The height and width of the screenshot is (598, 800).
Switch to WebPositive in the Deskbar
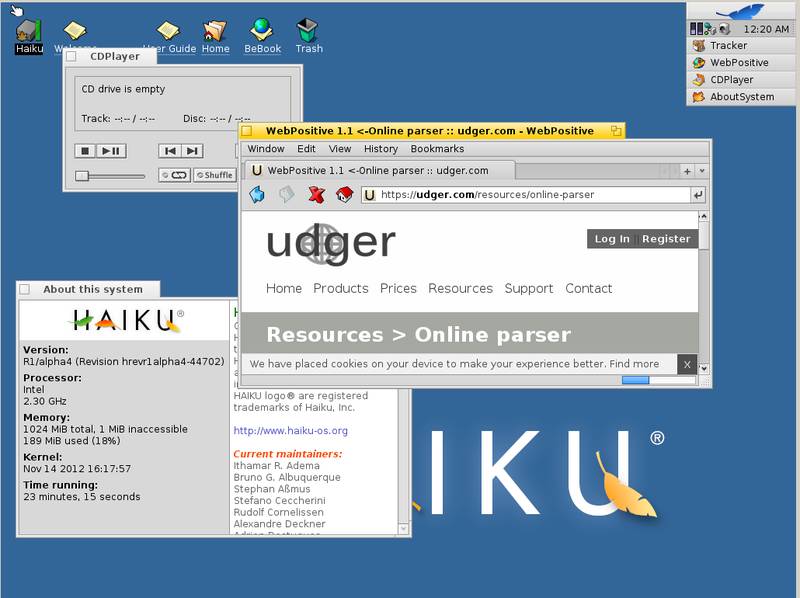click(741, 62)
